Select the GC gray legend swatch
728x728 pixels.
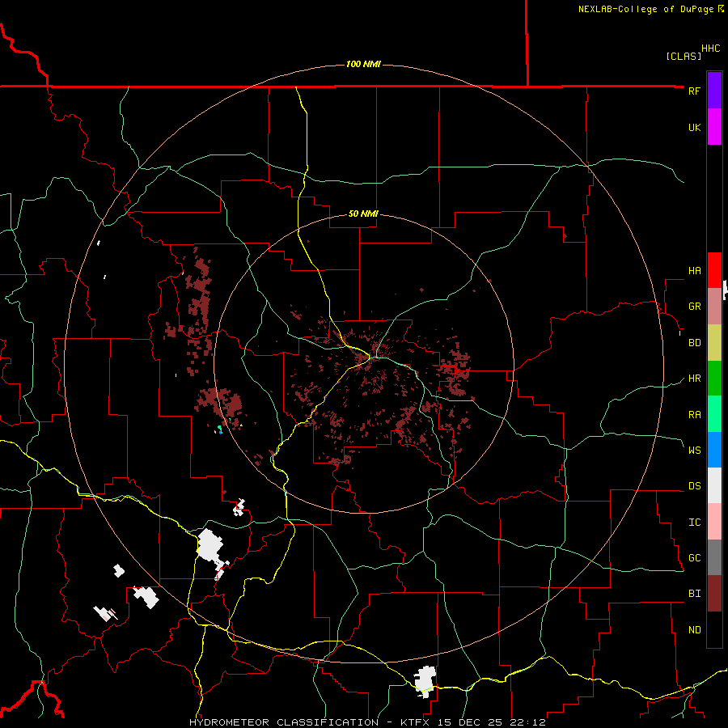coord(714,557)
